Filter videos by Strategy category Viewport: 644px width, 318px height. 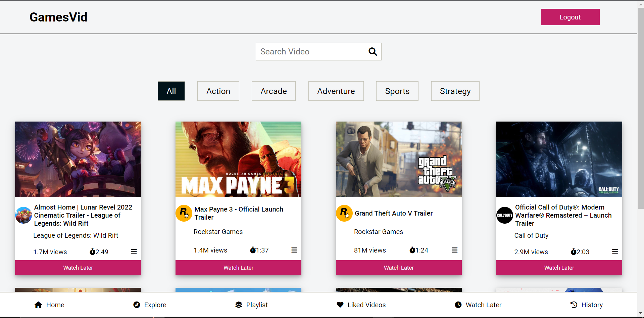point(455,91)
